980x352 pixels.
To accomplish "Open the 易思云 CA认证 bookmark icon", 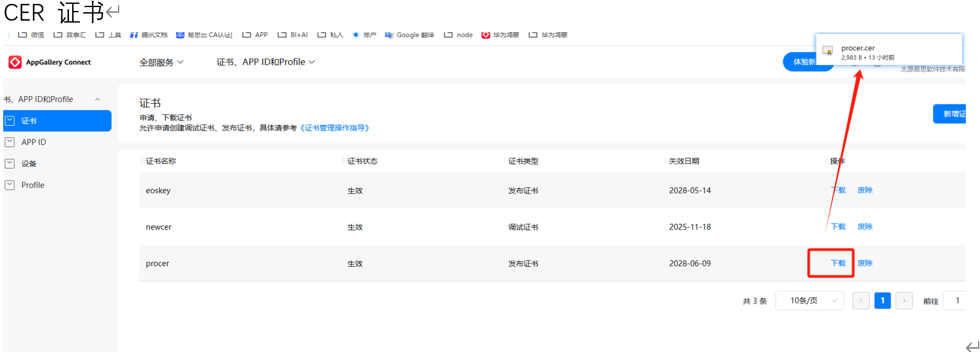I will (x=180, y=35).
